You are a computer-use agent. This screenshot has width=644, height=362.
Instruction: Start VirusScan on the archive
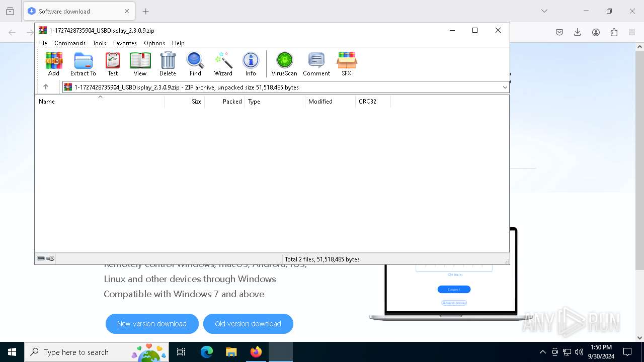284,64
